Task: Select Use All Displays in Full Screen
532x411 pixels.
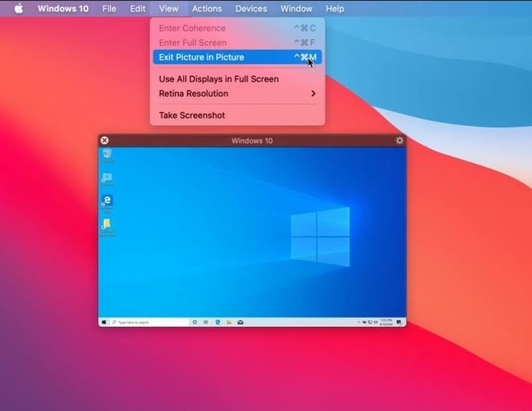Action: point(237,79)
